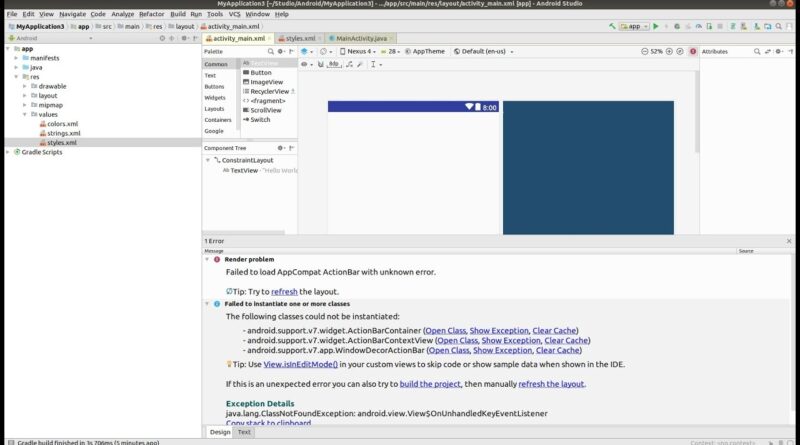Open the Build menu
Screen dimensions: 800x445
178,14
